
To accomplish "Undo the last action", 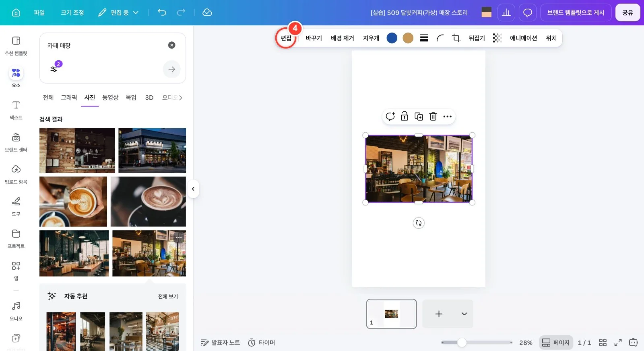I will point(162,12).
